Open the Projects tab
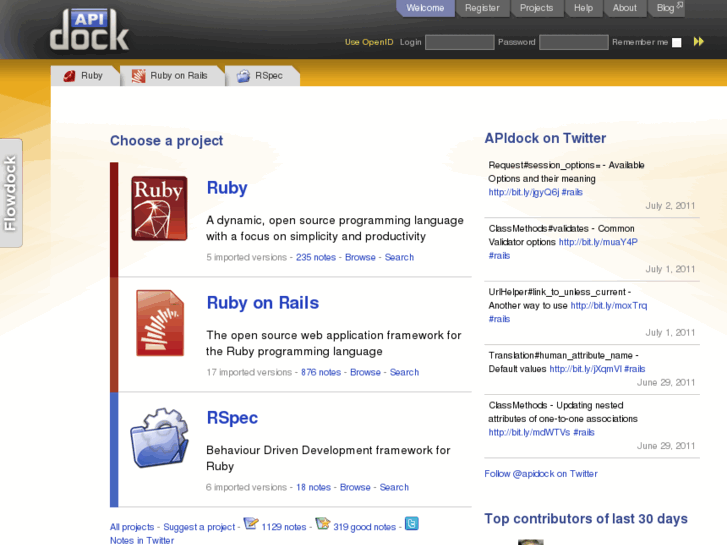 (x=536, y=8)
